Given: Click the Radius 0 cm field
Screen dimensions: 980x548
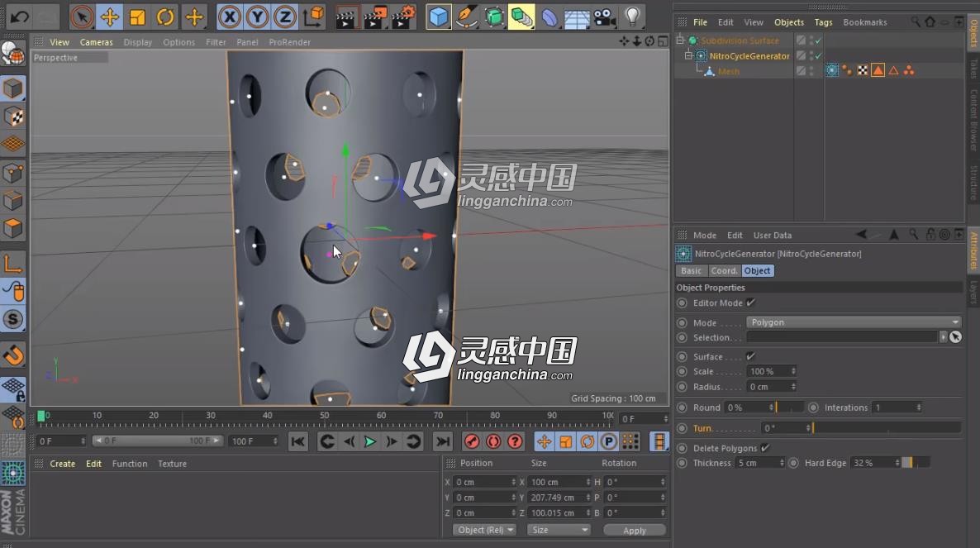Looking at the screenshot, I should (x=771, y=387).
